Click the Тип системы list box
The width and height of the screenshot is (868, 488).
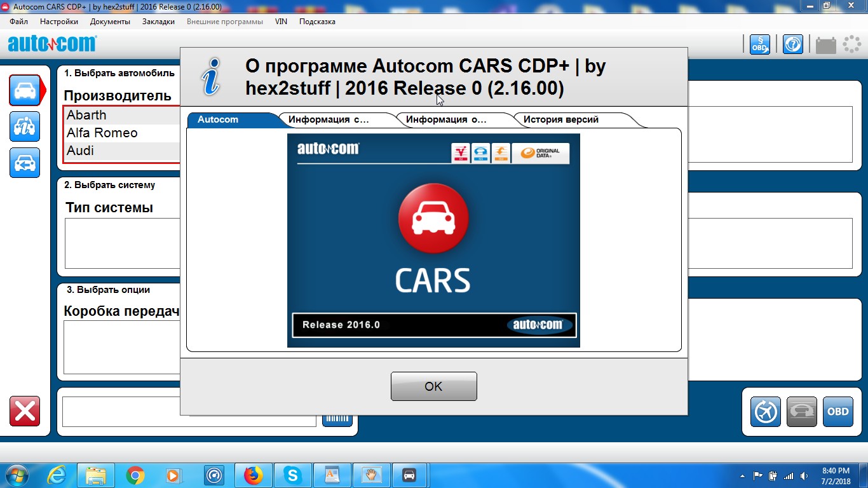pyautogui.click(x=123, y=243)
